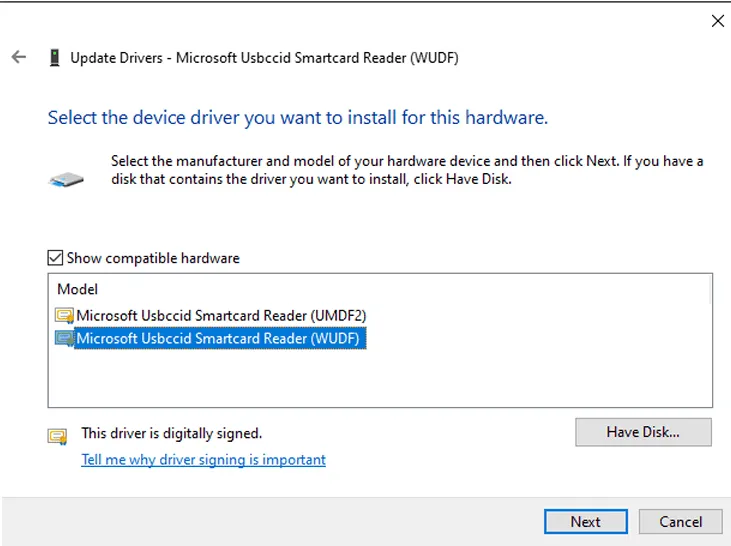Proceed with the Next button
731x546 pixels.
click(x=586, y=521)
